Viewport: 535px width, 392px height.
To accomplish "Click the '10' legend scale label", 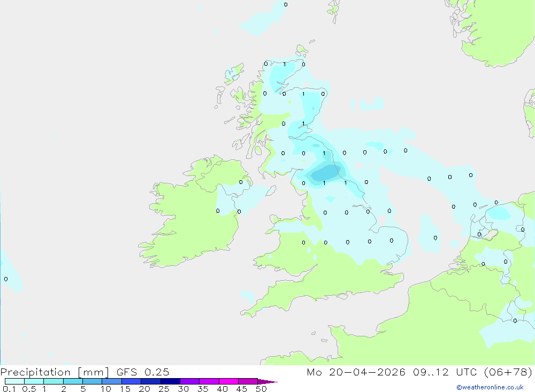I will [106, 389].
